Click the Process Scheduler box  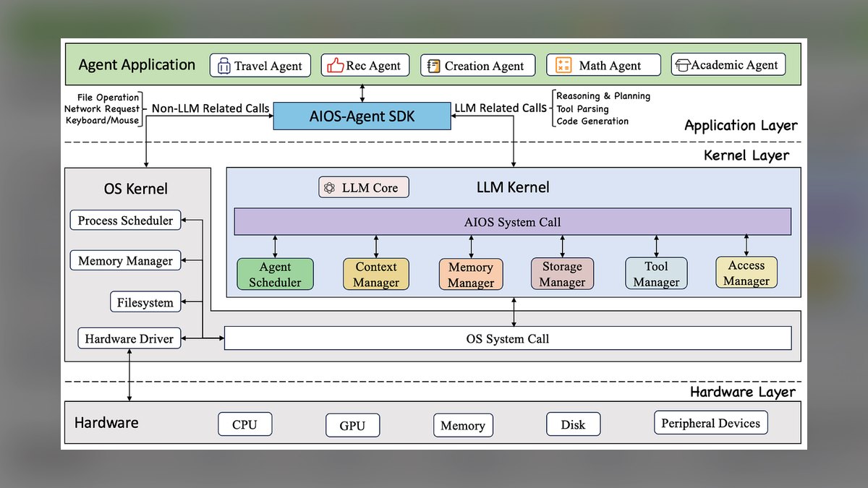pos(125,221)
